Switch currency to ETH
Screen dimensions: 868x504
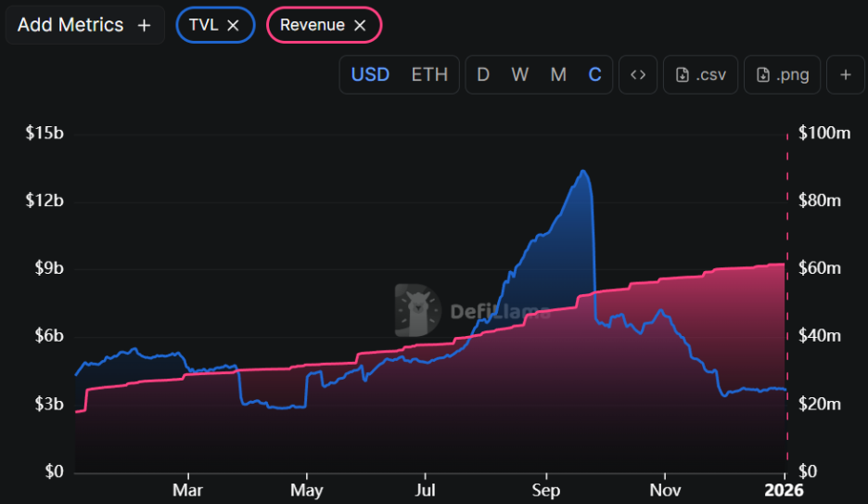pos(429,75)
